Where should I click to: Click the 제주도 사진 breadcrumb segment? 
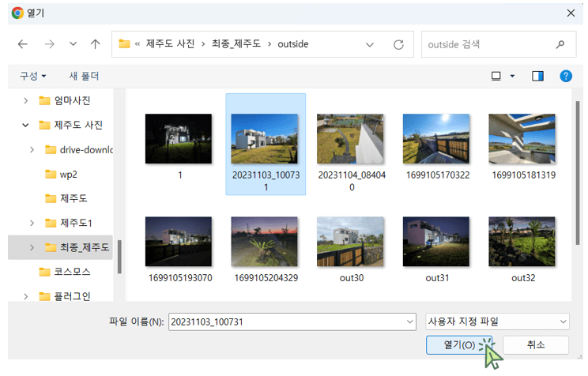[170, 44]
